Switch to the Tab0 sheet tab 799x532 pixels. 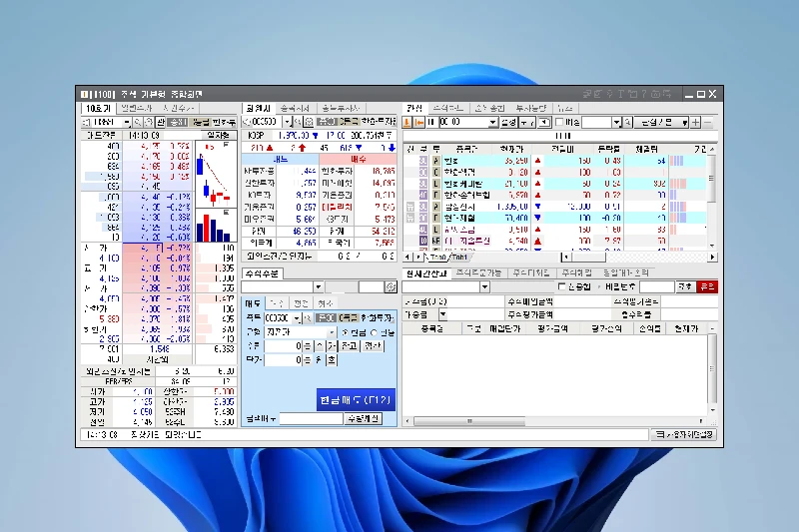[437, 258]
